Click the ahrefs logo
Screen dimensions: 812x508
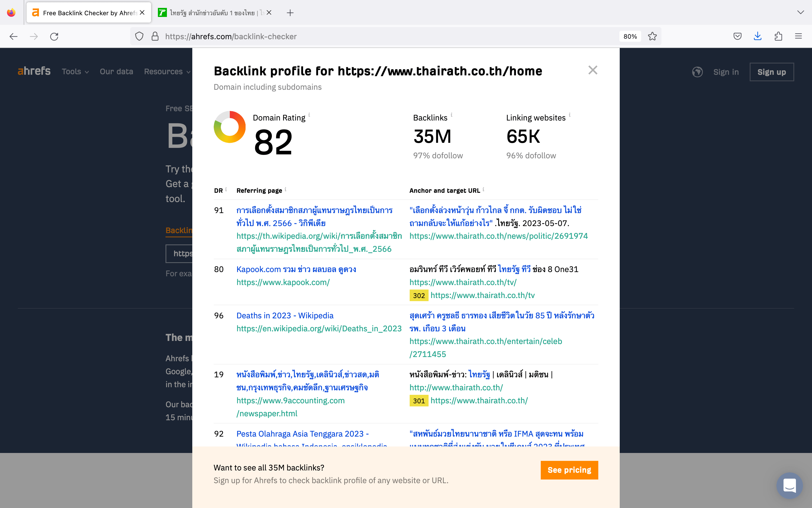pos(34,71)
